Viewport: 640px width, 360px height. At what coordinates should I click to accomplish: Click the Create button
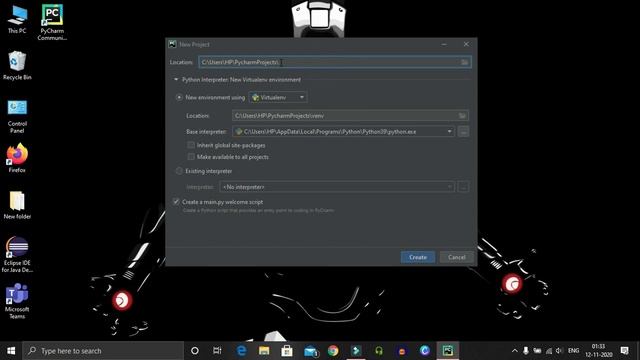click(x=418, y=257)
